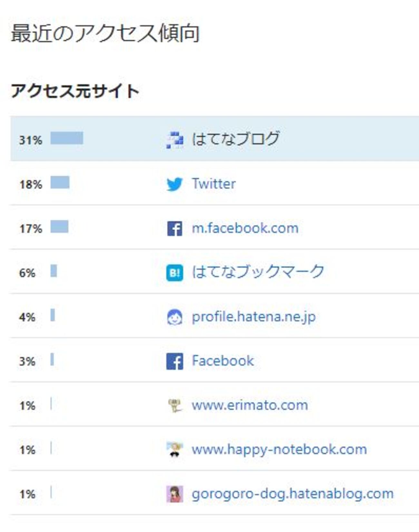Visit the gorogoro-dog.hatenablog.com link
This screenshot has height=532, width=419.
pyautogui.click(x=293, y=494)
